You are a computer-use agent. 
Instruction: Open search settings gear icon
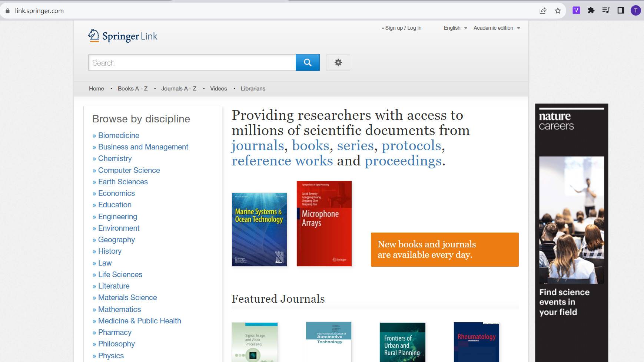click(x=338, y=62)
